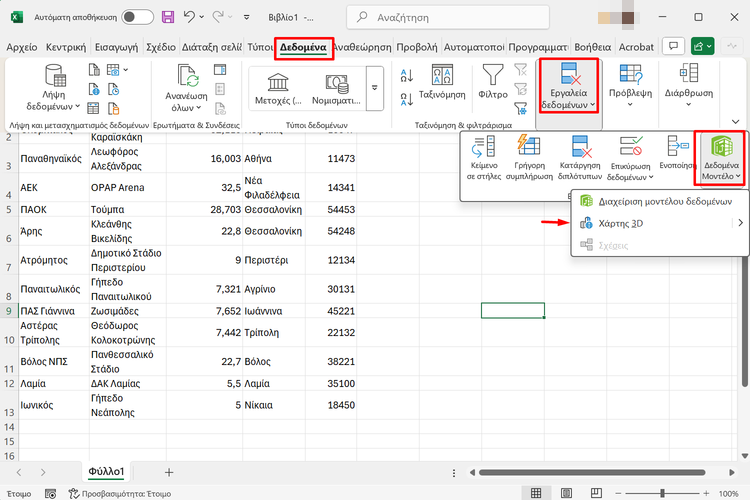Screen dimensions: 750x500
Task: Open the Διάρθρωση dropdown
Action: 689,86
